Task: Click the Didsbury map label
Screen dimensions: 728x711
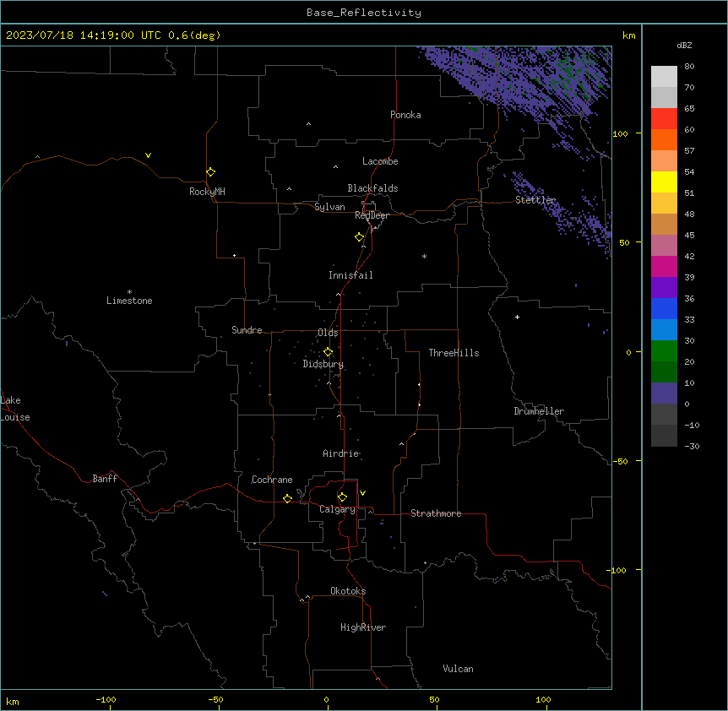Action: 323,364
